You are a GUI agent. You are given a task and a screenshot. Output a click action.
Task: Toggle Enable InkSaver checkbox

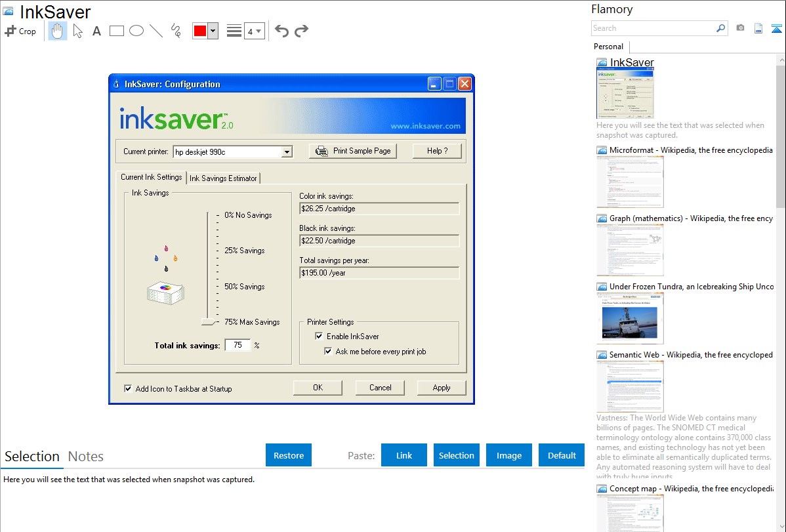tap(319, 336)
